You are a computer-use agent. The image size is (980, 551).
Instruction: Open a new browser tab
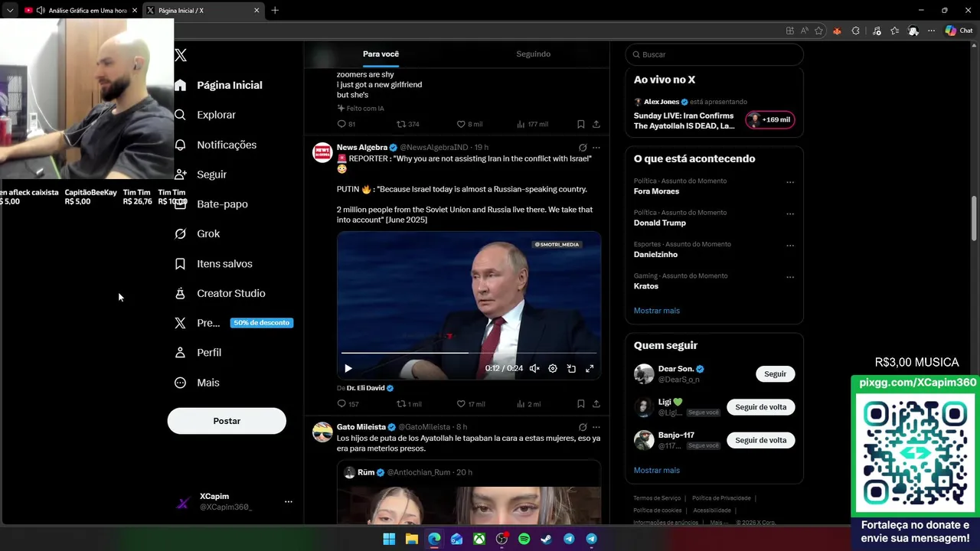[x=275, y=10]
